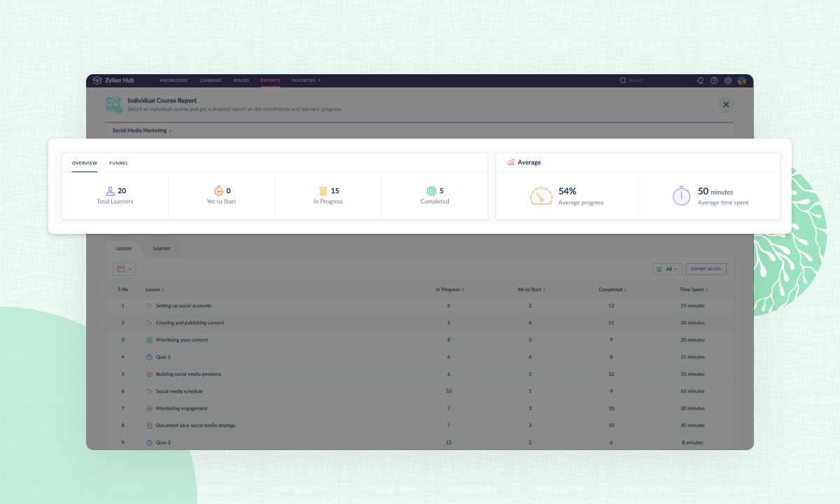Screen dimensions: 840x504
Task: Switch to the Funnel tab
Action: click(x=118, y=162)
